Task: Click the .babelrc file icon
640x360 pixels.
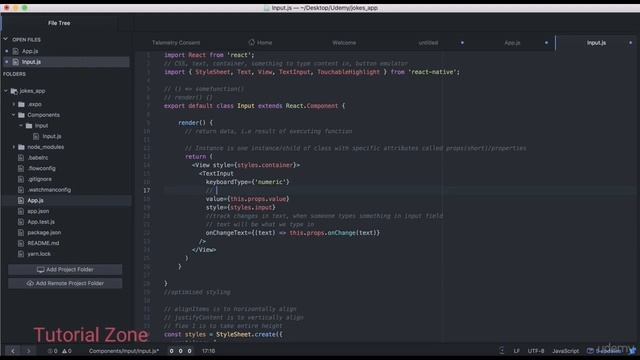Action: [21, 158]
